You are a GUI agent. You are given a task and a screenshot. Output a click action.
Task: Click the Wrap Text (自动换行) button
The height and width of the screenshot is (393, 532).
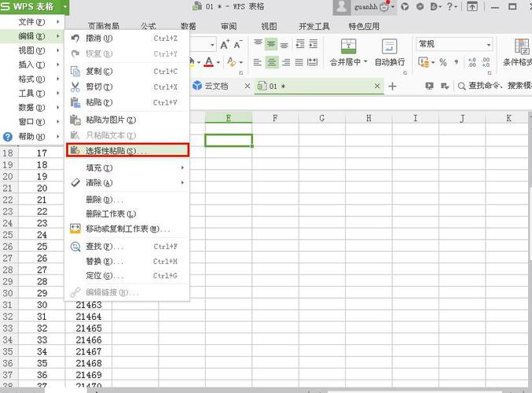390,52
